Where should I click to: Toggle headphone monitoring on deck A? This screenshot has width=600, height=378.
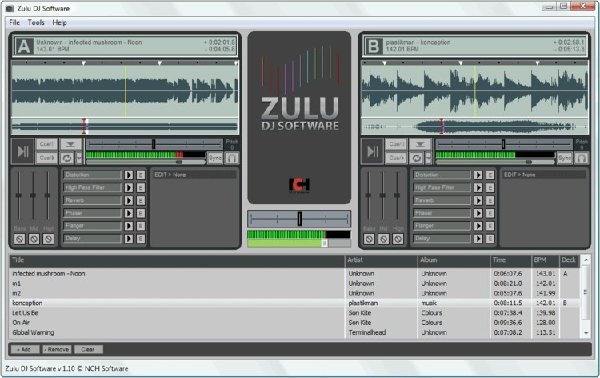[231, 158]
